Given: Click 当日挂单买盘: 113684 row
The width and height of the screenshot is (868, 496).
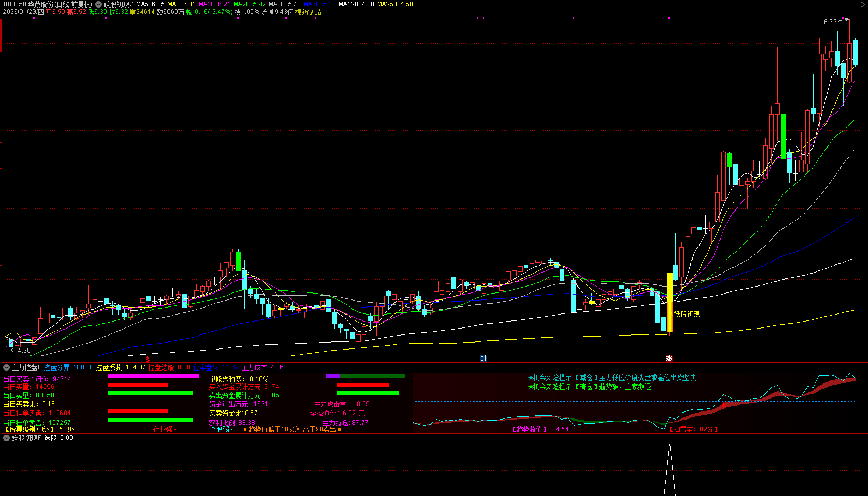Looking at the screenshot, I should coord(37,414).
